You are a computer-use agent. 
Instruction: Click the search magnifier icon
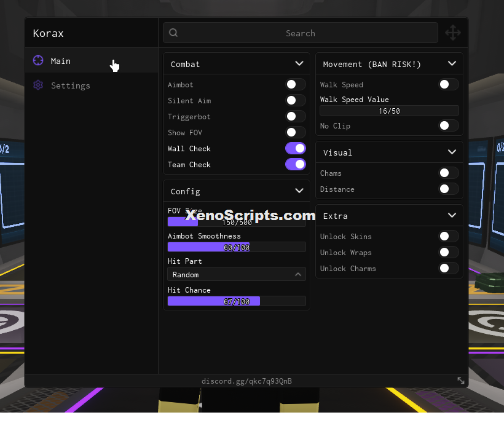(173, 33)
